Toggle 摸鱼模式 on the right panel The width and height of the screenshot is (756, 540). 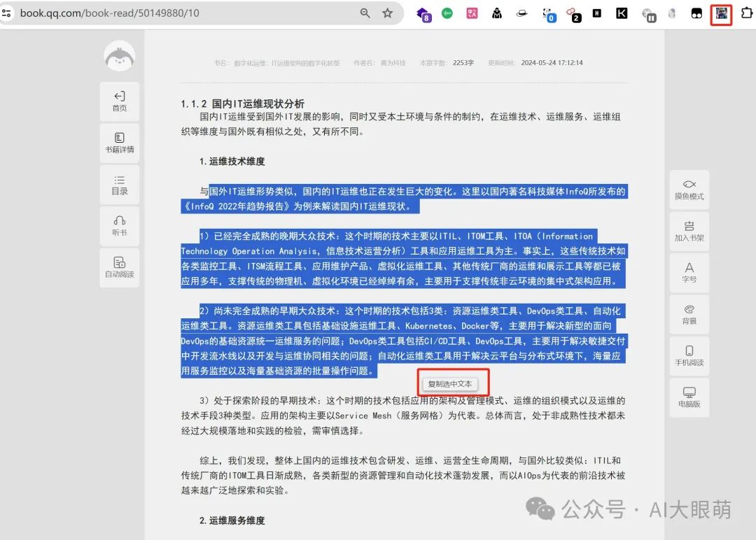point(689,190)
